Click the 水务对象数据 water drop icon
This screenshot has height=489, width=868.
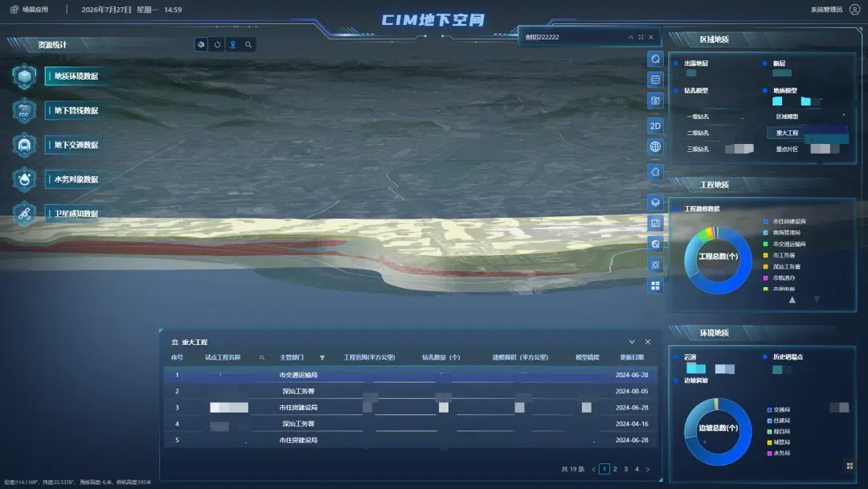pos(24,179)
